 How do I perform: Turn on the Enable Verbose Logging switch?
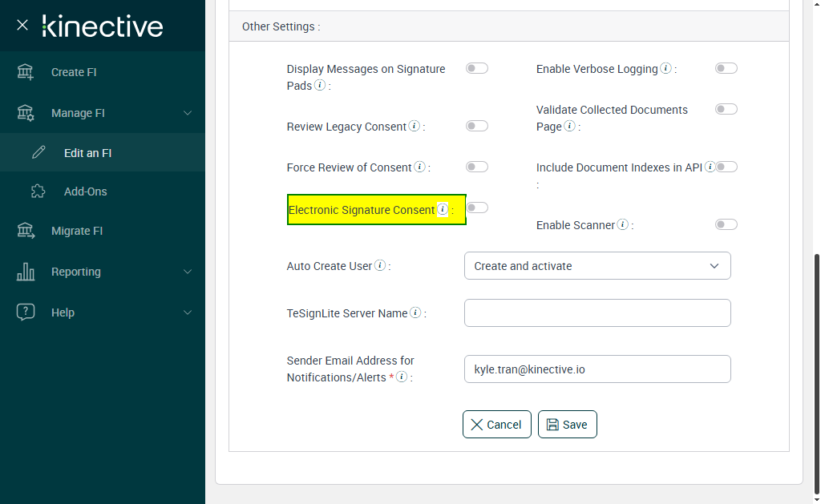pyautogui.click(x=726, y=69)
